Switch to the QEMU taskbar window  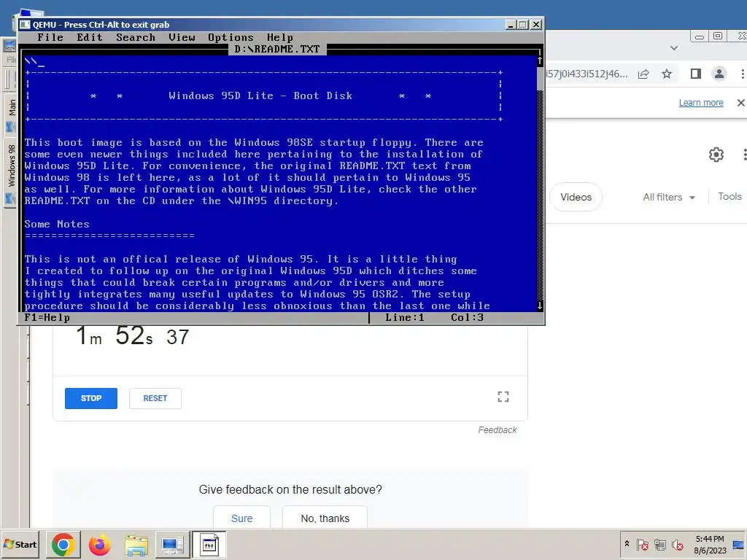(x=209, y=545)
